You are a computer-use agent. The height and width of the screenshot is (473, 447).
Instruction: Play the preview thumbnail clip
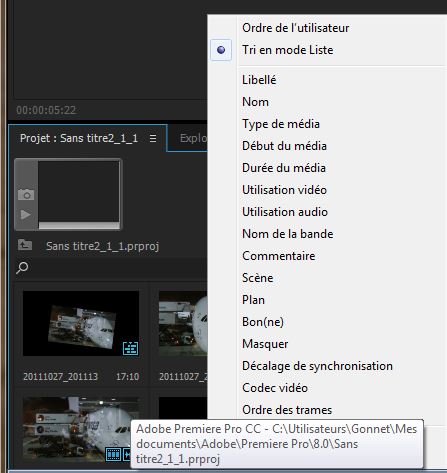click(x=26, y=214)
